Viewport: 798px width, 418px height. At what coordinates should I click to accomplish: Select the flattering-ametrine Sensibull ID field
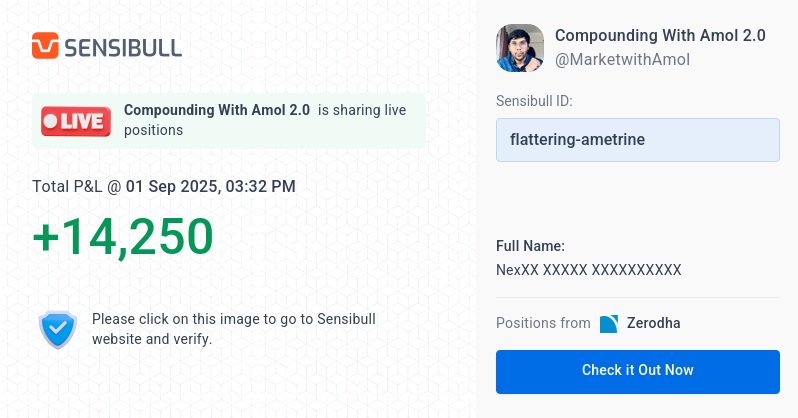tap(638, 140)
